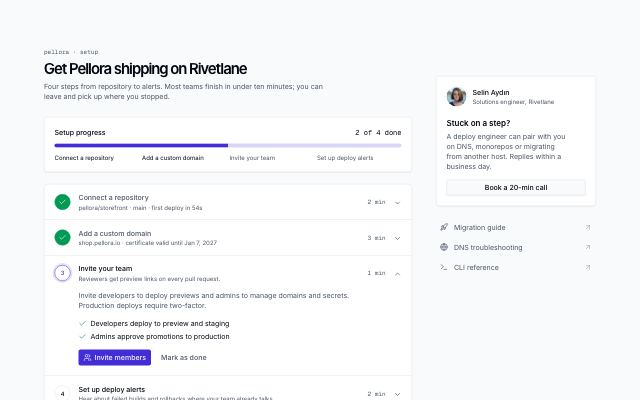Click the Invite members button
The image size is (640, 400).
point(115,358)
